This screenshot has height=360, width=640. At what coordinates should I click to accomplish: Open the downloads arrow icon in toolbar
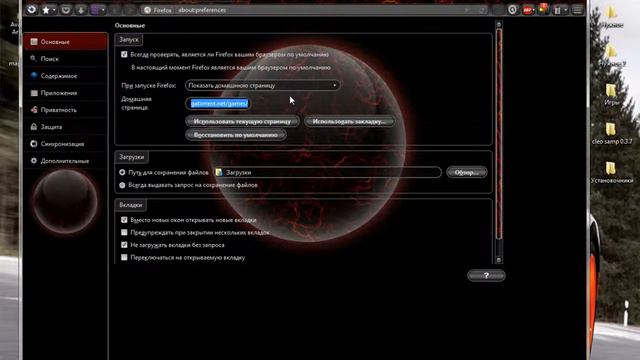(80, 10)
